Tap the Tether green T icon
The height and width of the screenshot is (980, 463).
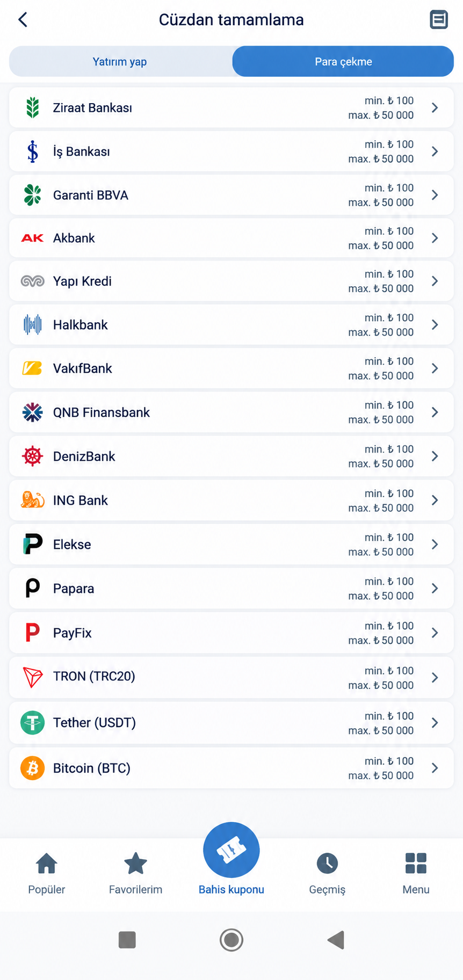(x=33, y=723)
